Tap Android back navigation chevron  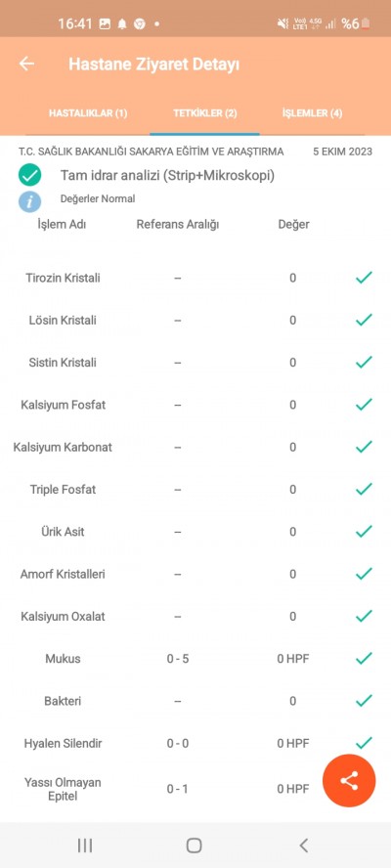click(x=303, y=846)
